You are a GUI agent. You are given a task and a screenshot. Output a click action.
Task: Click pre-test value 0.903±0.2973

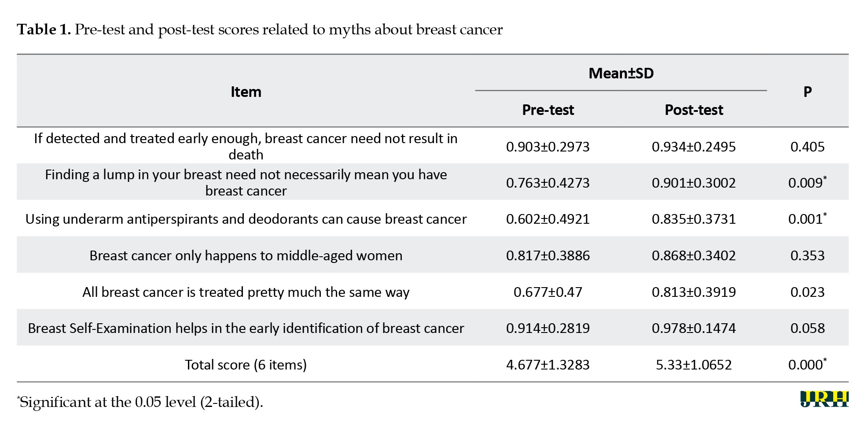click(548, 147)
